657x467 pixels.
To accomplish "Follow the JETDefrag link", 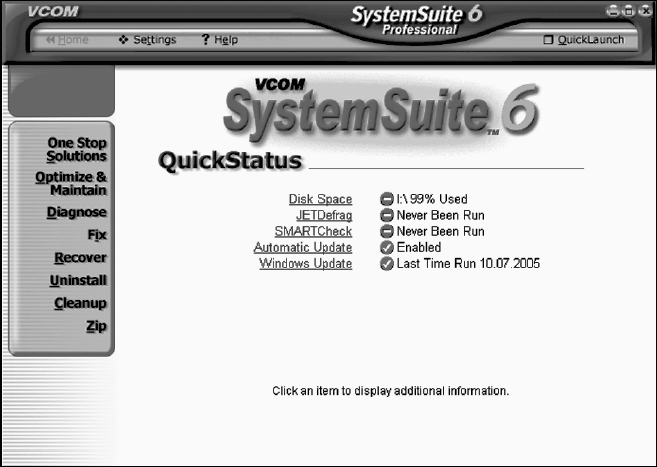I will (x=324, y=215).
